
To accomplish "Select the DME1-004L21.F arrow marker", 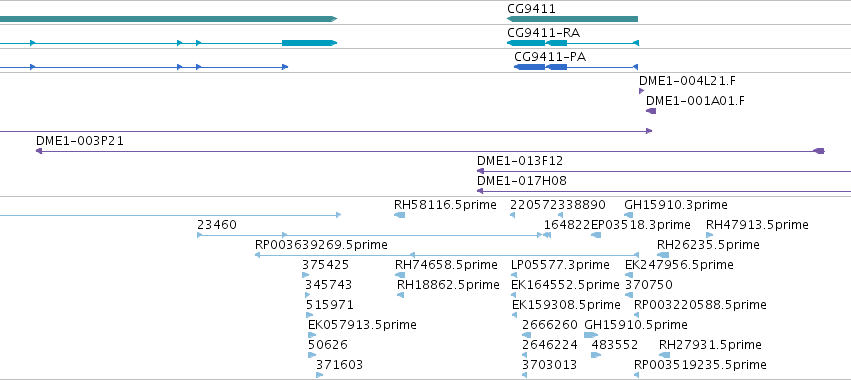I will click(x=642, y=91).
